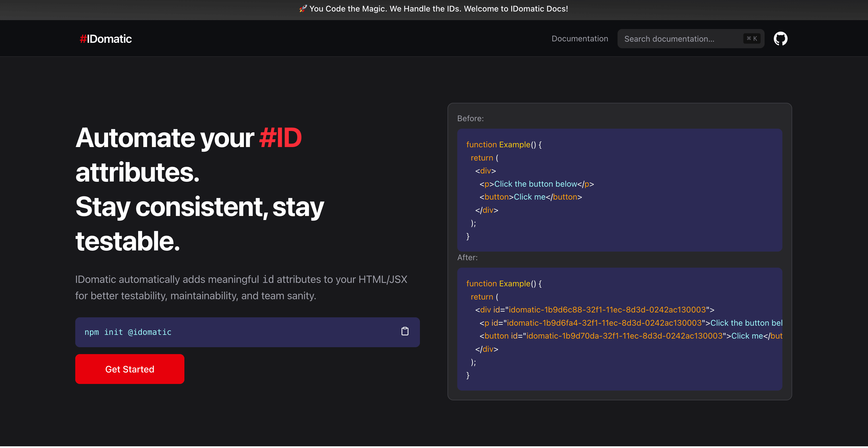Screen dimensions: 868x448
Task: Click '<button>Click me</button>' line in Before code
Action: pos(531,197)
